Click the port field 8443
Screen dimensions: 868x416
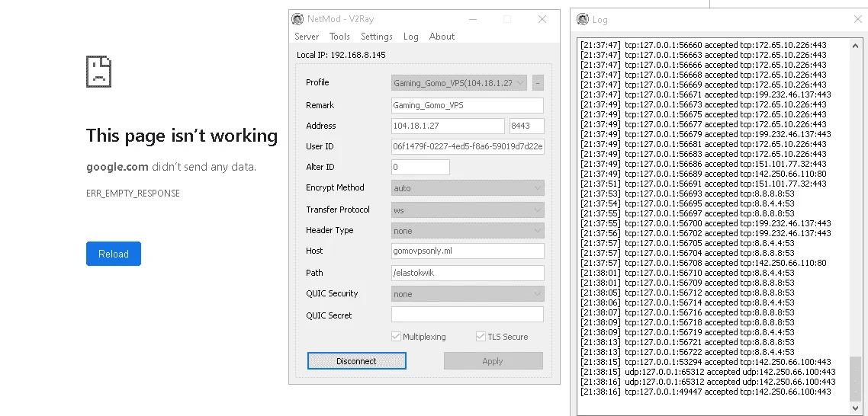point(527,126)
